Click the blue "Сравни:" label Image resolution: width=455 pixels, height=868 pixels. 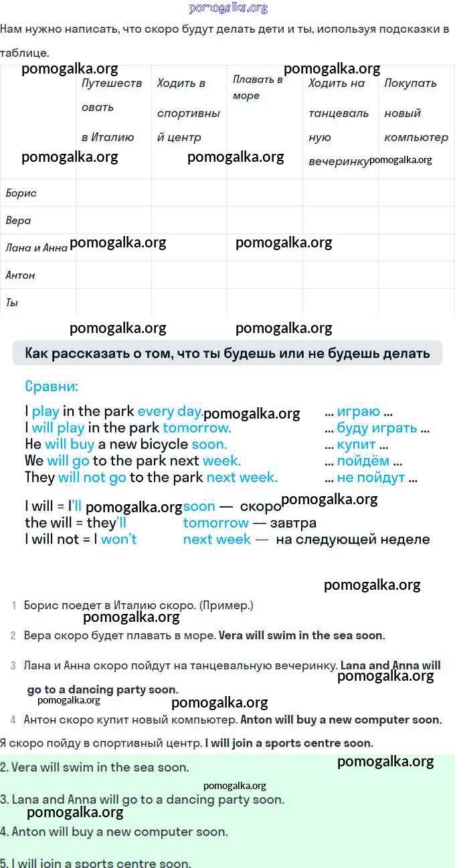pos(52,387)
